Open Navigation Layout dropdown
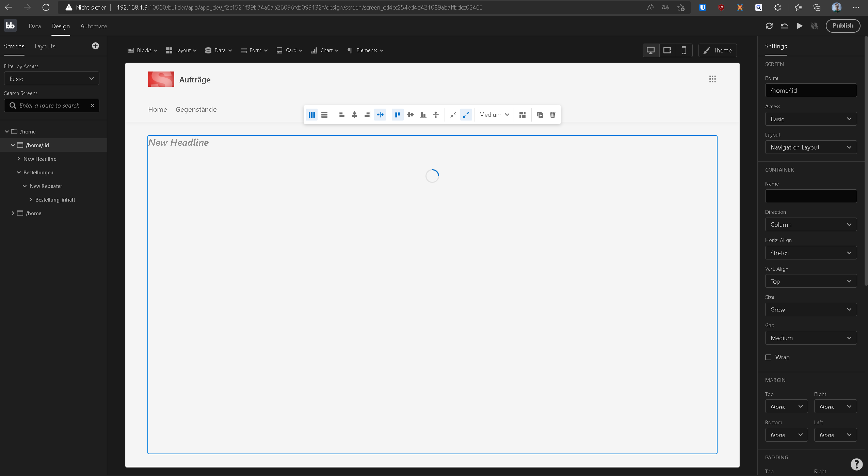This screenshot has height=476, width=868. pos(811,147)
